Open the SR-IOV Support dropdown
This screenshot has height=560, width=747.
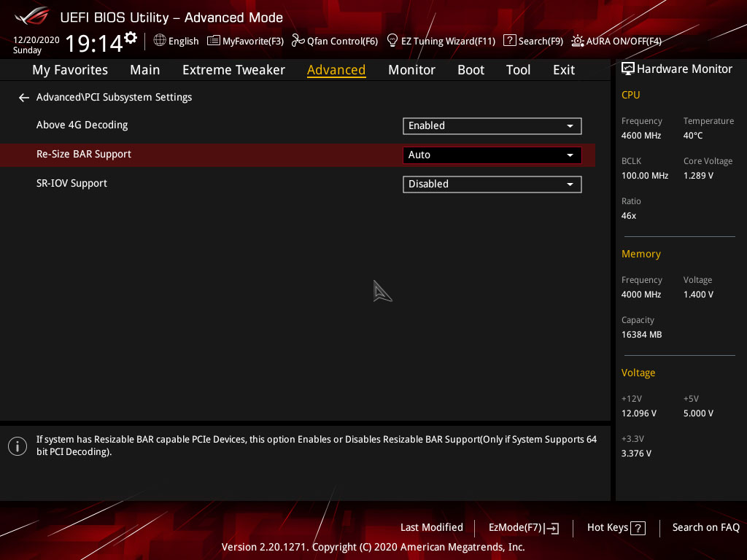[x=492, y=184]
